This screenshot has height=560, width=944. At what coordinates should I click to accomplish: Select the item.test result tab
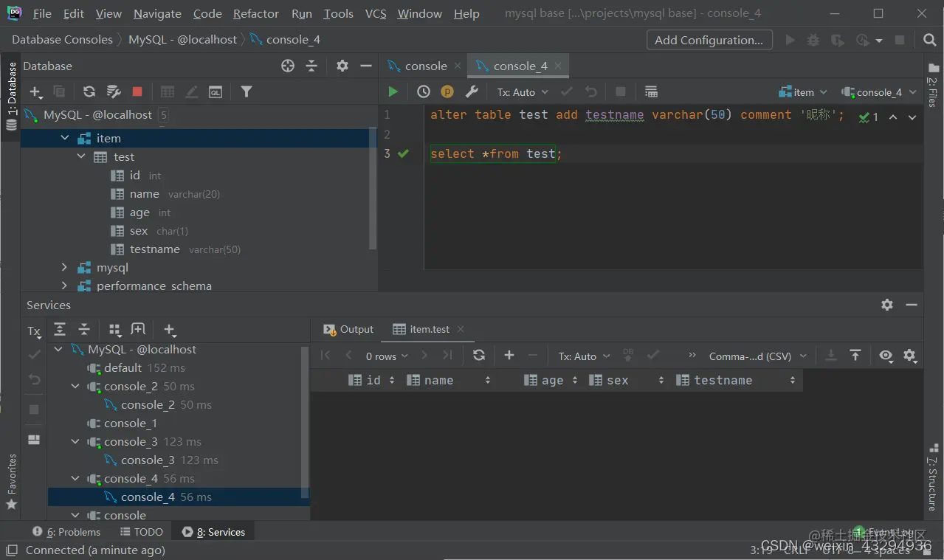[x=430, y=329]
